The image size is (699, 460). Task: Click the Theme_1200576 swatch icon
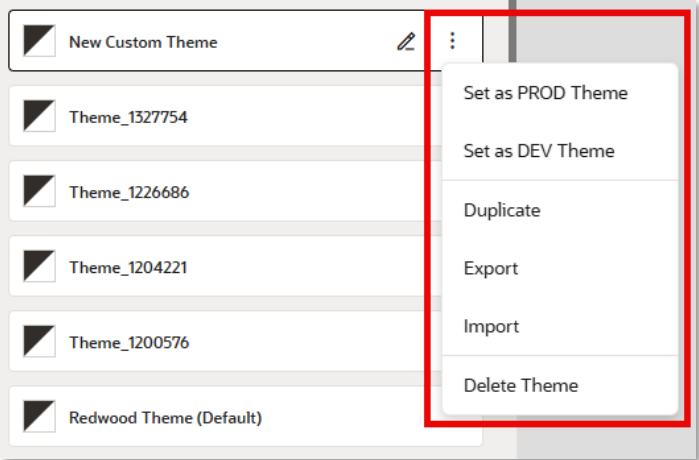(x=39, y=342)
